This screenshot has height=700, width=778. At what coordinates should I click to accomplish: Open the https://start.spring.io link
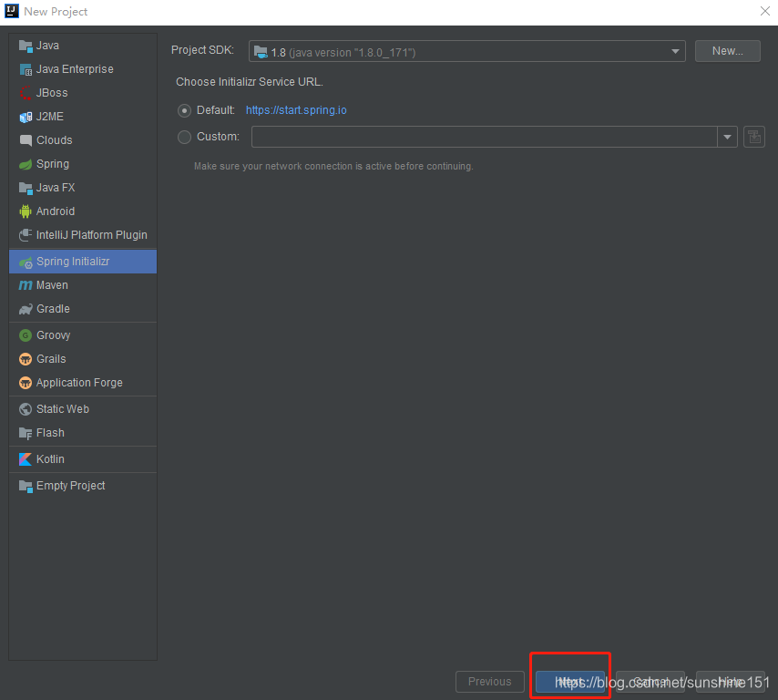296,110
